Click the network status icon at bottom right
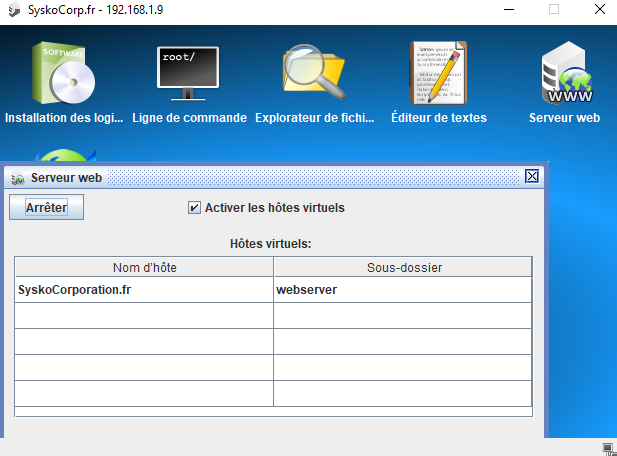 click(607, 447)
